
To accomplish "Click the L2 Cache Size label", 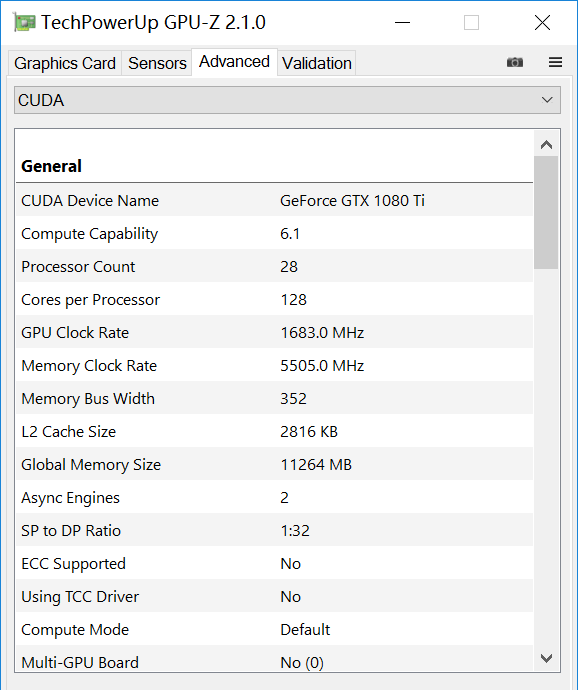I will point(68,432).
